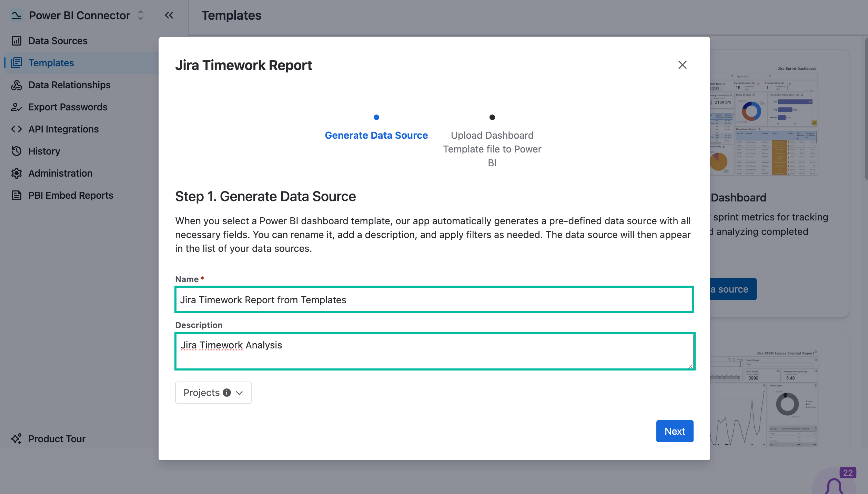The height and width of the screenshot is (494, 868).
Task: Select Upload Dashboard Template file to Power BI step
Action: coord(492,149)
